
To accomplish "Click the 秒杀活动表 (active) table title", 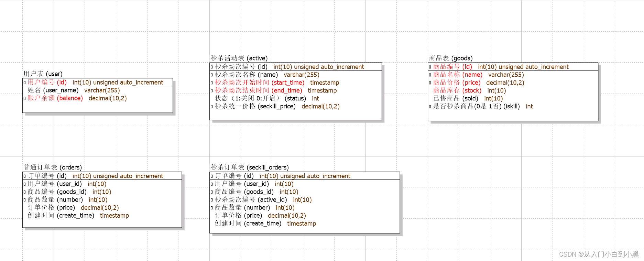I will (x=239, y=58).
